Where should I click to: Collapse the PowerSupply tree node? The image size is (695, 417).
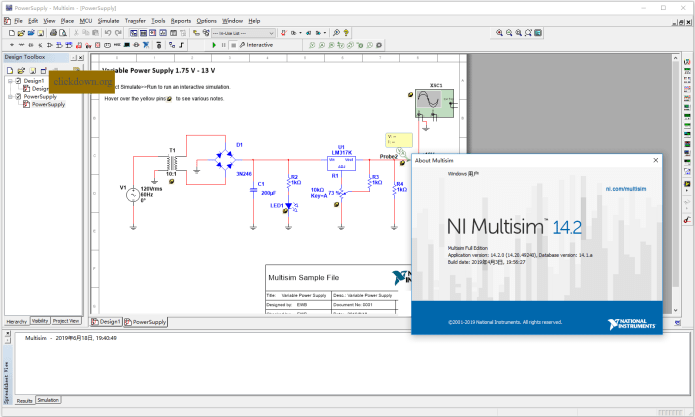tap(8, 97)
